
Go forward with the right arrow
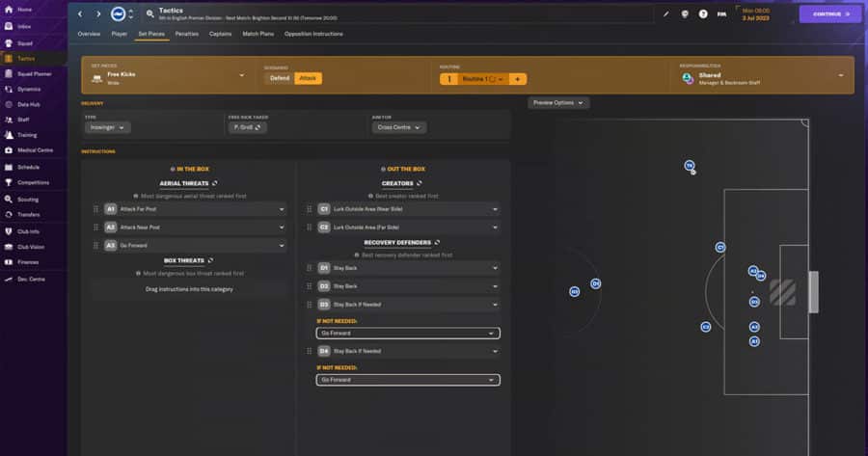[x=98, y=13]
